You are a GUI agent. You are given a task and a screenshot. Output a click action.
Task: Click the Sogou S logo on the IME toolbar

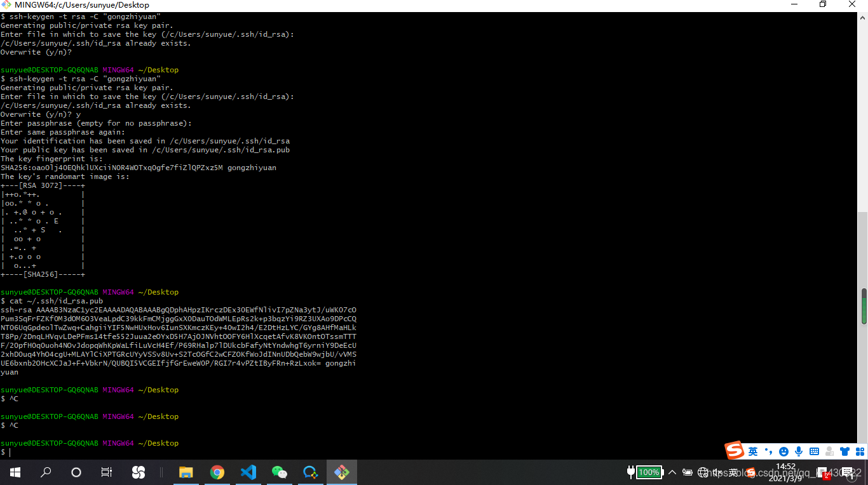click(735, 451)
